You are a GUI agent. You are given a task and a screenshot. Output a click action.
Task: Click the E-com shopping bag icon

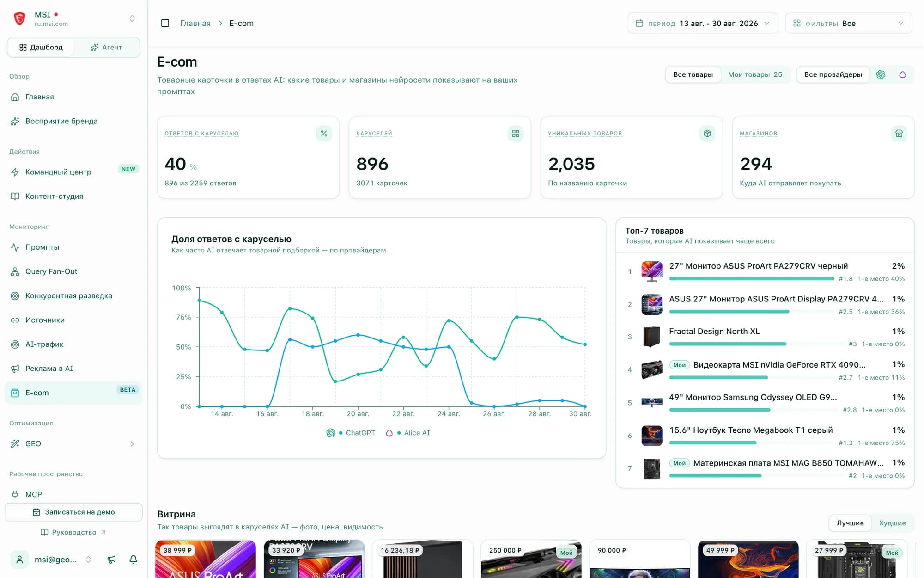15,393
